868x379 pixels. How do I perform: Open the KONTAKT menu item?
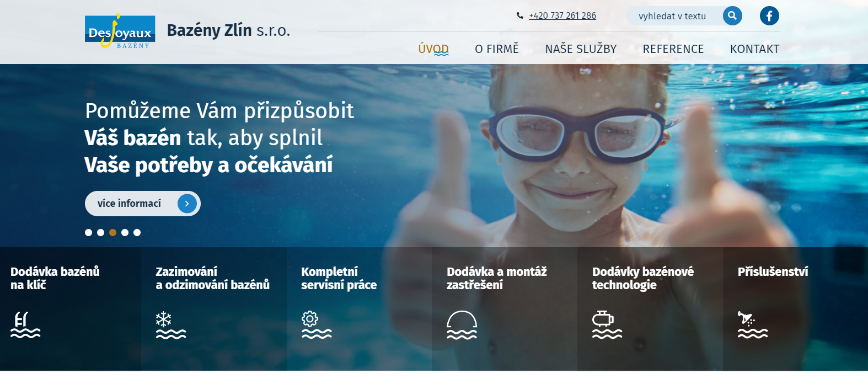(754, 49)
